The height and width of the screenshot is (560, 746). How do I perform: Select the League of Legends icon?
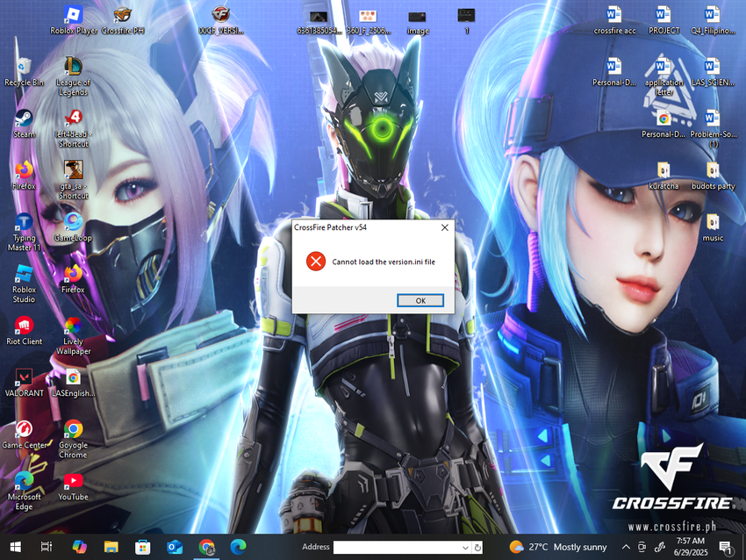coord(73,76)
